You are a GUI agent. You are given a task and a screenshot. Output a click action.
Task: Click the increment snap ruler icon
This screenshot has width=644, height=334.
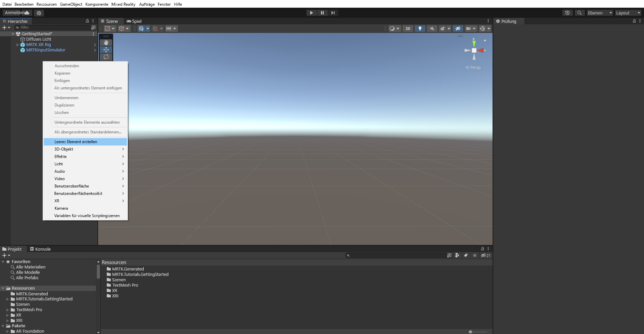[x=169, y=29]
